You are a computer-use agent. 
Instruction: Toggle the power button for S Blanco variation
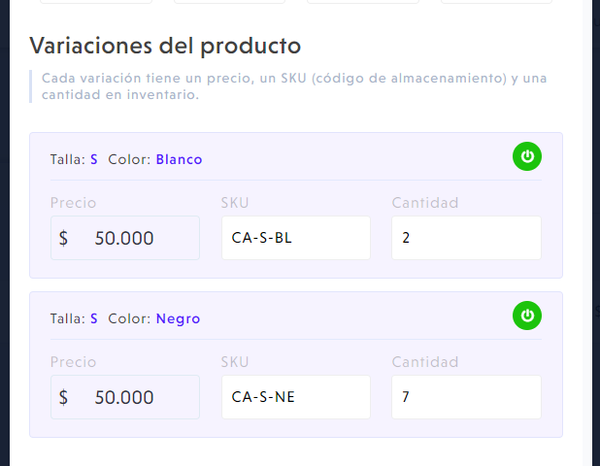[527, 156]
